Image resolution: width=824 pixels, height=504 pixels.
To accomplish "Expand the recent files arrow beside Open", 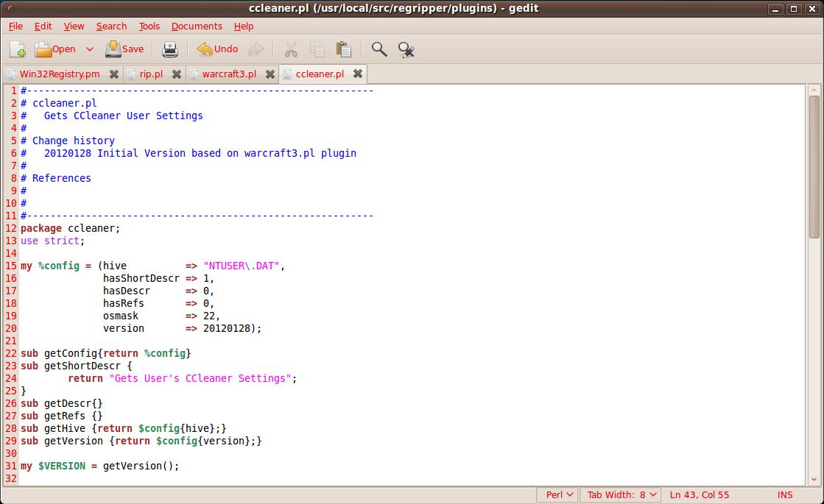I will point(89,49).
